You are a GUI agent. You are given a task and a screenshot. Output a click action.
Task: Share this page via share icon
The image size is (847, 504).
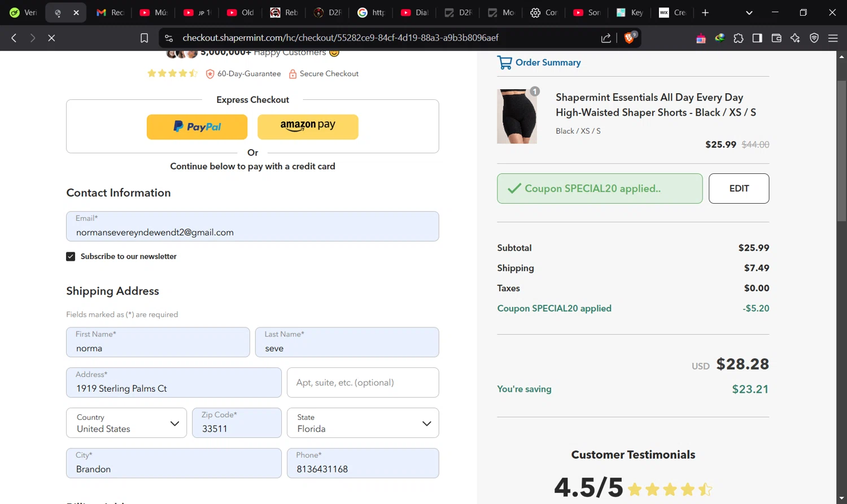[606, 38]
